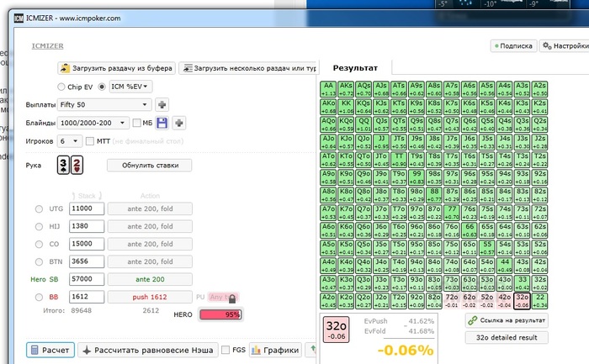Open the Any two range selector for BB
This screenshot has height=364, width=589.
223,297
